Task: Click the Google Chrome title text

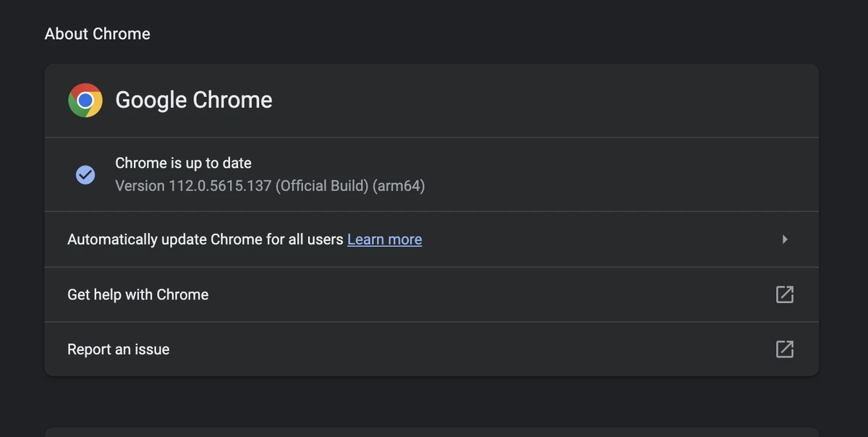Action: pos(194,100)
